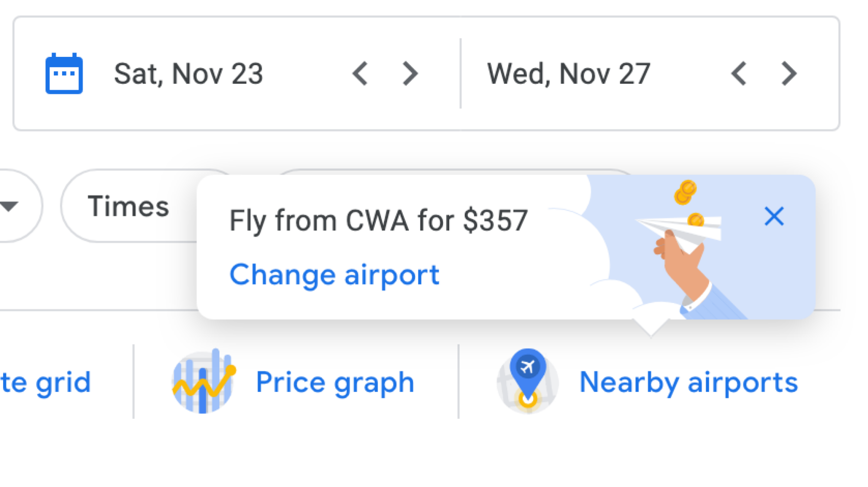Open the Price graph link
The width and height of the screenshot is (868, 487).
[x=335, y=382]
